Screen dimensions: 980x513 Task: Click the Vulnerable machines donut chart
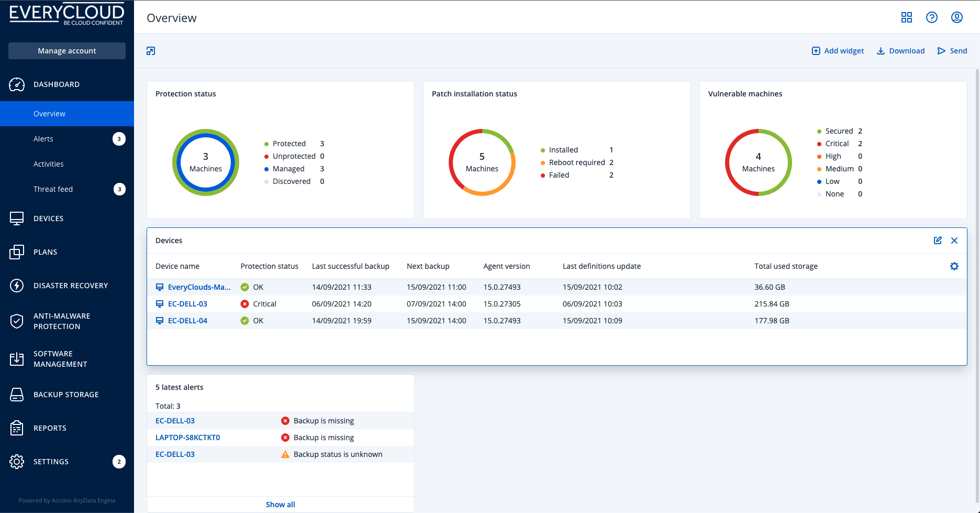pos(759,162)
